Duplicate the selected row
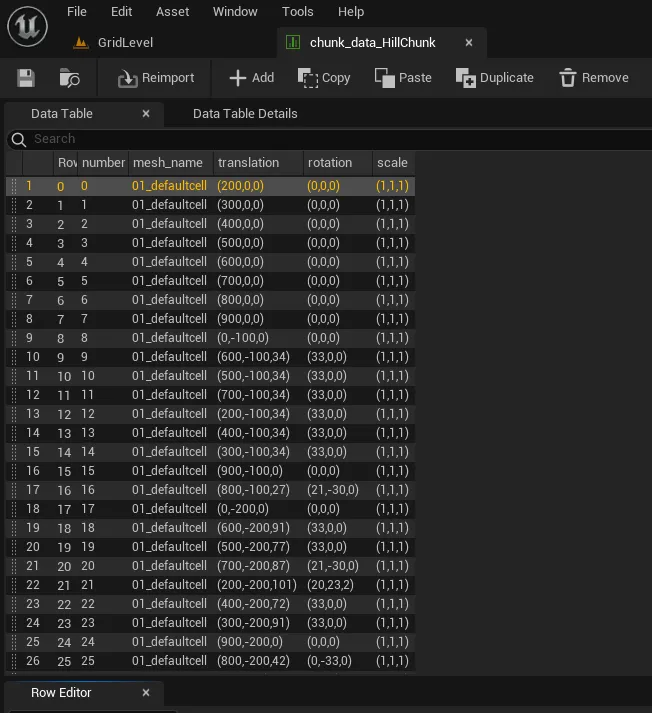 coord(494,78)
